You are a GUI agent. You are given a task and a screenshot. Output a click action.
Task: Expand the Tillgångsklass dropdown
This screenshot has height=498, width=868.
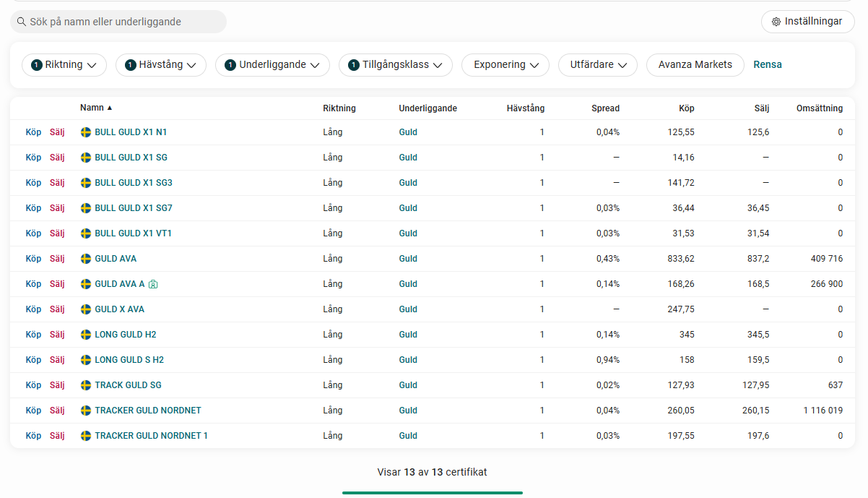click(x=396, y=65)
